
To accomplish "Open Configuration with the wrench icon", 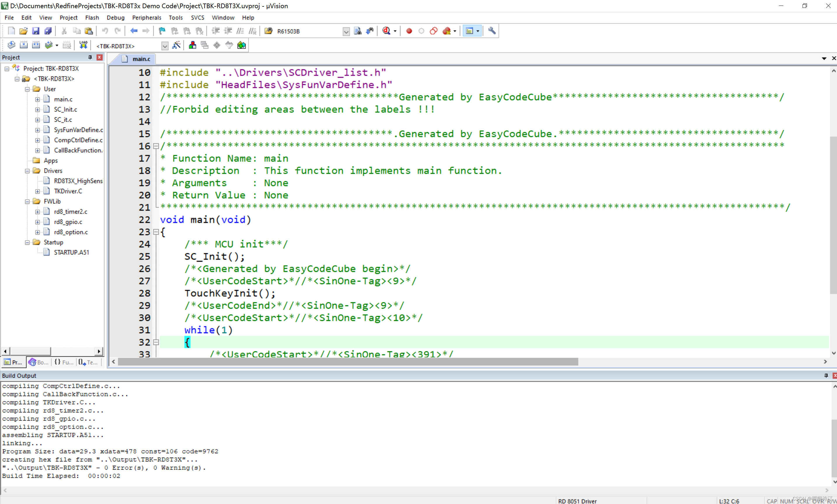I will (492, 31).
